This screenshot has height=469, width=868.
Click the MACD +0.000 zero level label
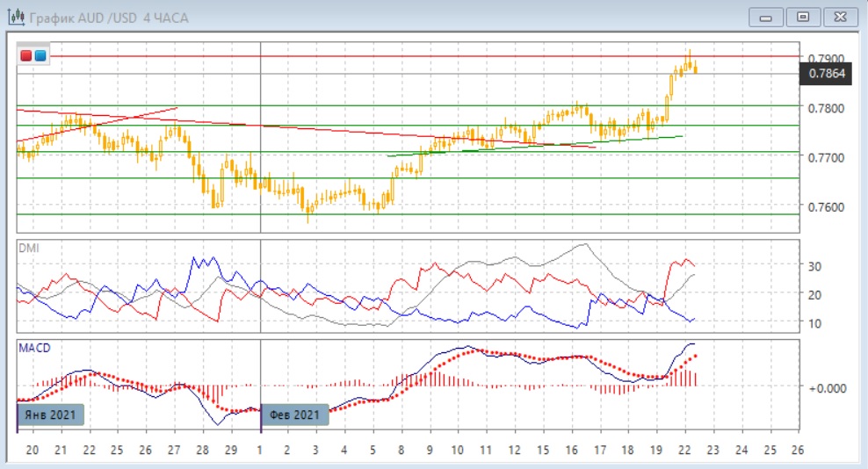[826, 386]
